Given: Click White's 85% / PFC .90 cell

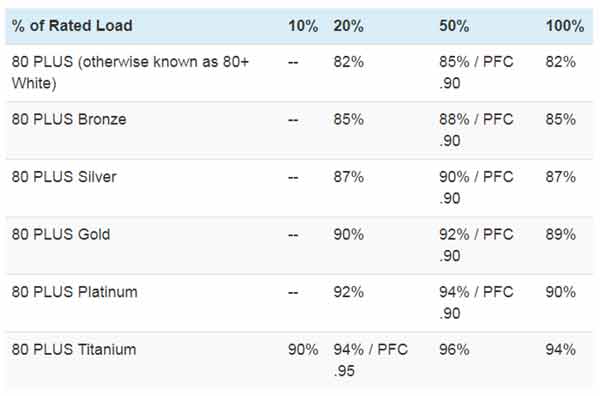Looking at the screenshot, I should click(x=476, y=72).
